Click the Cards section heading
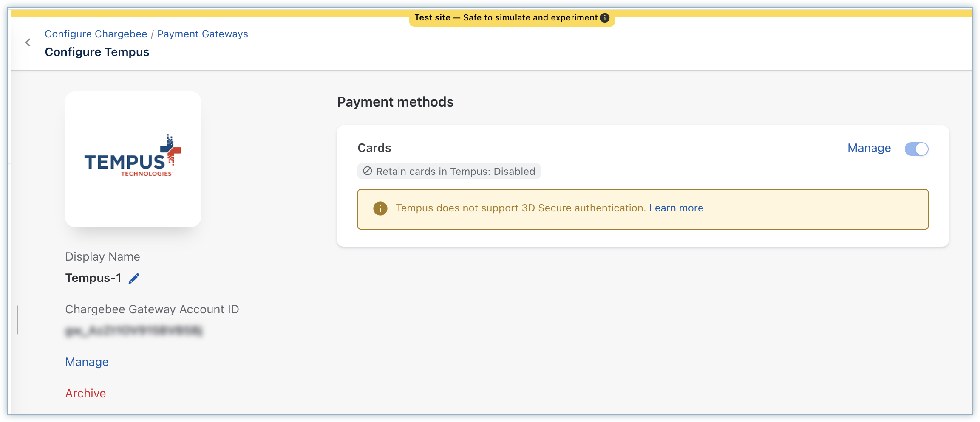The width and height of the screenshot is (980, 422). coord(374,148)
